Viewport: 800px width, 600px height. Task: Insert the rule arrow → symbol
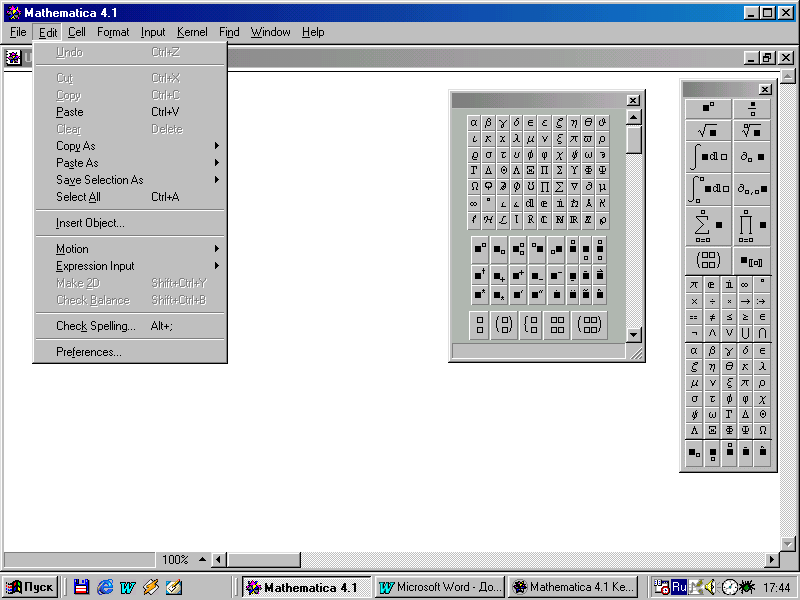point(745,301)
